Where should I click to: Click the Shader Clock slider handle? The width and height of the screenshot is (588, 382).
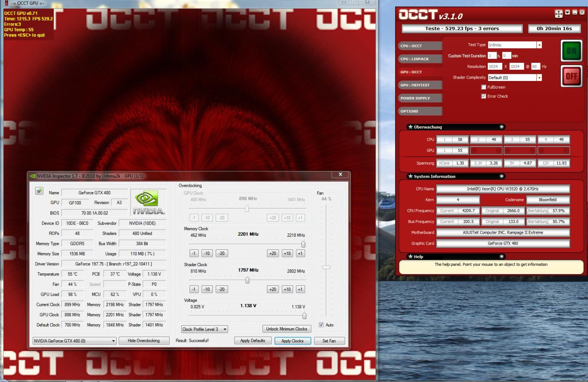pyautogui.click(x=247, y=280)
